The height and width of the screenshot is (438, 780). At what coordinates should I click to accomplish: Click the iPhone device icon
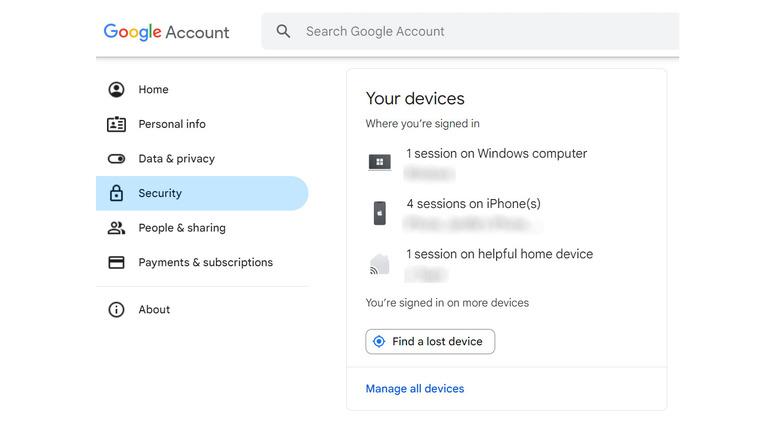point(379,213)
